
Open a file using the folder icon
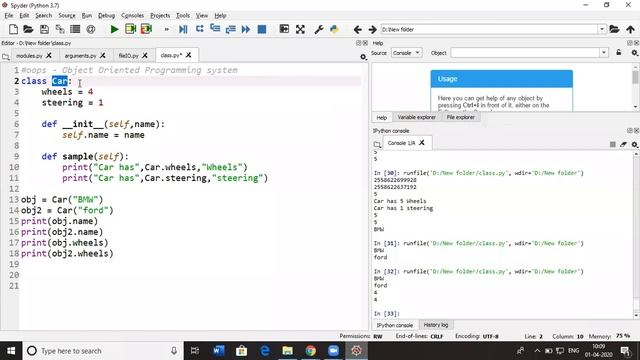(28, 29)
